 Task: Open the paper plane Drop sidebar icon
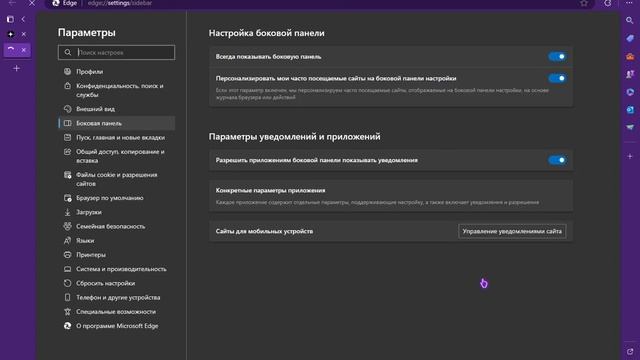coord(630,127)
